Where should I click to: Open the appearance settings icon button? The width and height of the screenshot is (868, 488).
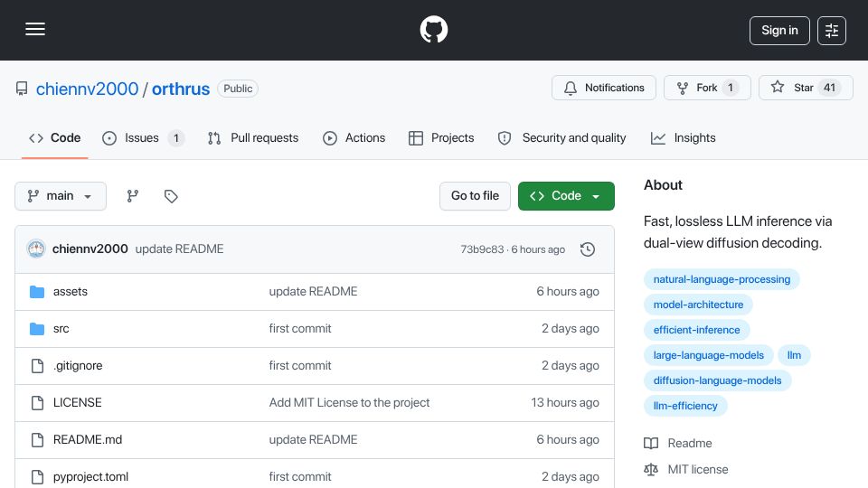(832, 31)
